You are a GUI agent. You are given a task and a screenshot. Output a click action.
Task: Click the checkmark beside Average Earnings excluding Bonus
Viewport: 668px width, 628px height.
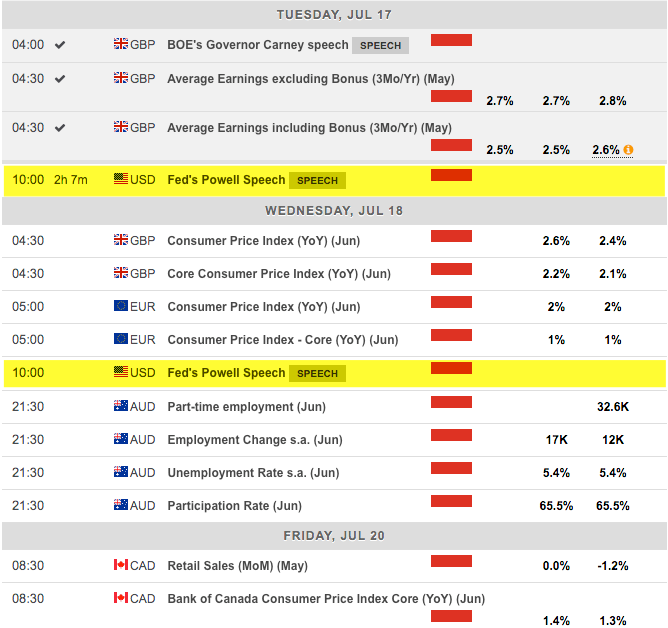click(x=60, y=78)
